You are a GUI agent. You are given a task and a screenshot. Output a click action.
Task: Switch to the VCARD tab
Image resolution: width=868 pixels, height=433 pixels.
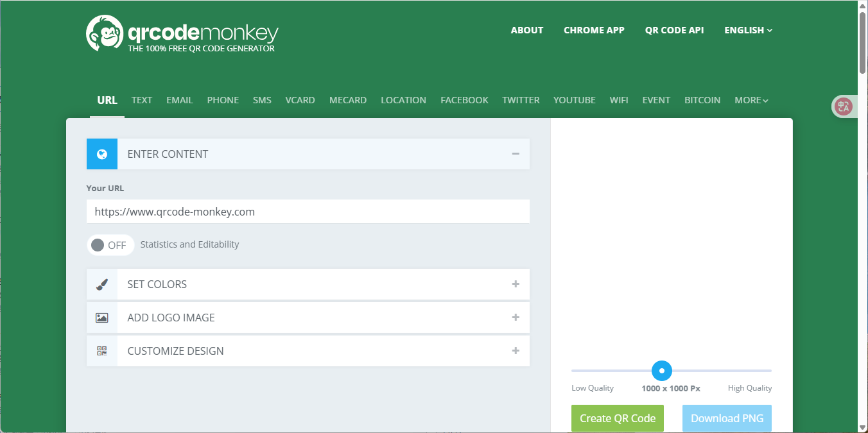(x=300, y=100)
